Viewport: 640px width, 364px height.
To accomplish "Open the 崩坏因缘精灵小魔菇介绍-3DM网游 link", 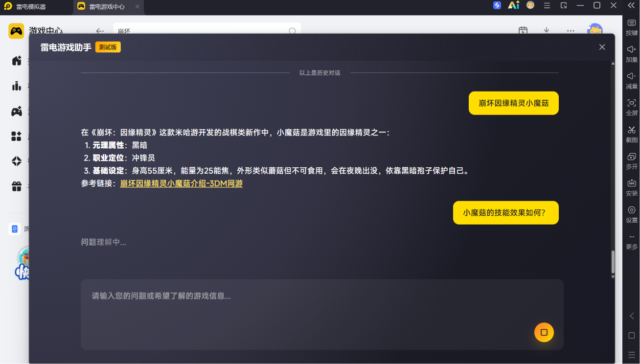I will point(182,183).
